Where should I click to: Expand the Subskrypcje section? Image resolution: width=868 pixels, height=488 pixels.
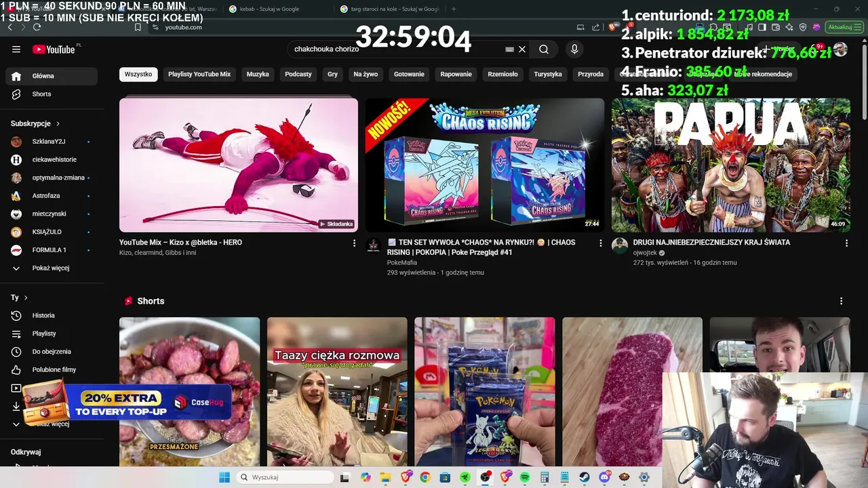click(35, 124)
